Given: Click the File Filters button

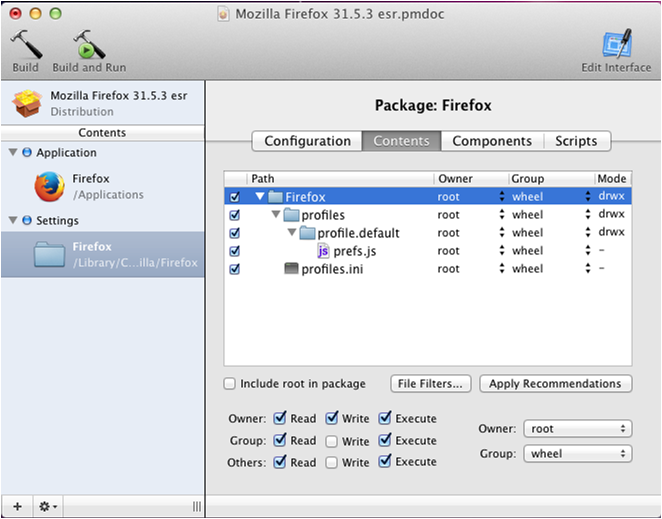Looking at the screenshot, I should tap(430, 383).
